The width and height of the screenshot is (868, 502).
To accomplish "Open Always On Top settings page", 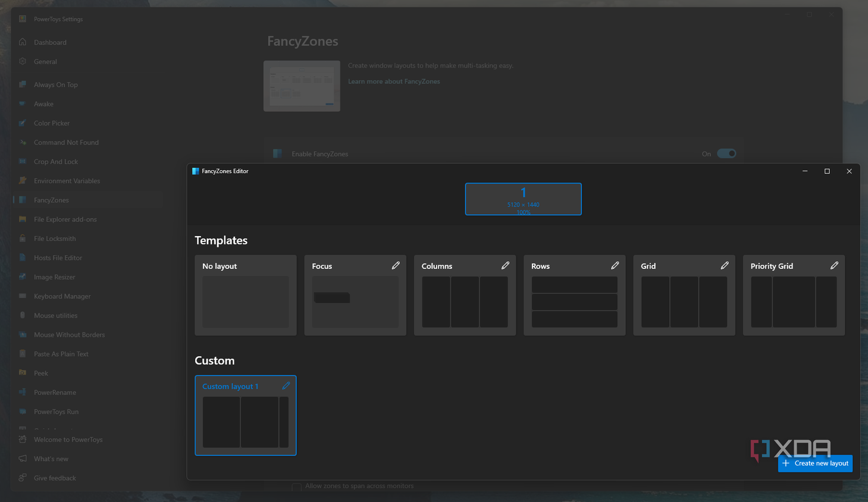I will click(56, 84).
